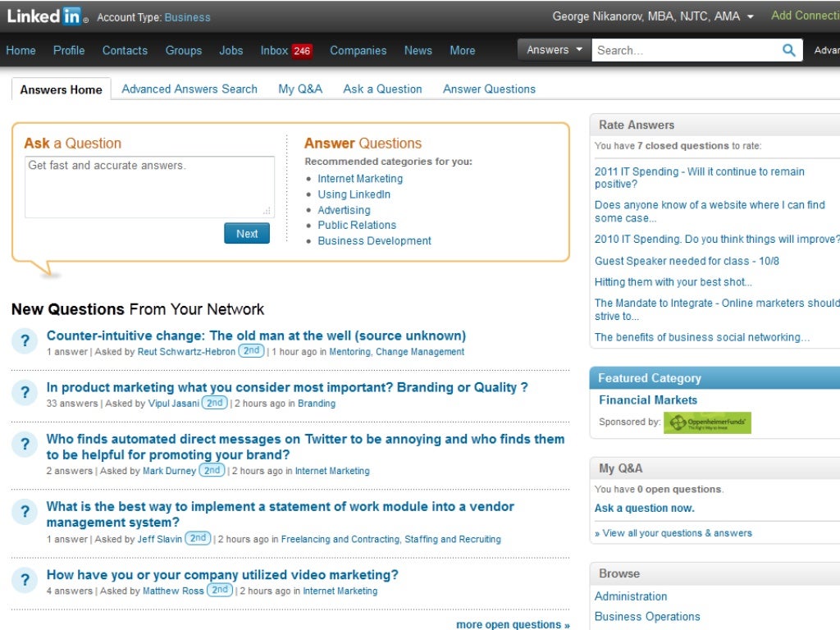Open Vipul Jasani's profile link
Image resolution: width=840 pixels, height=630 pixels.
[173, 404]
